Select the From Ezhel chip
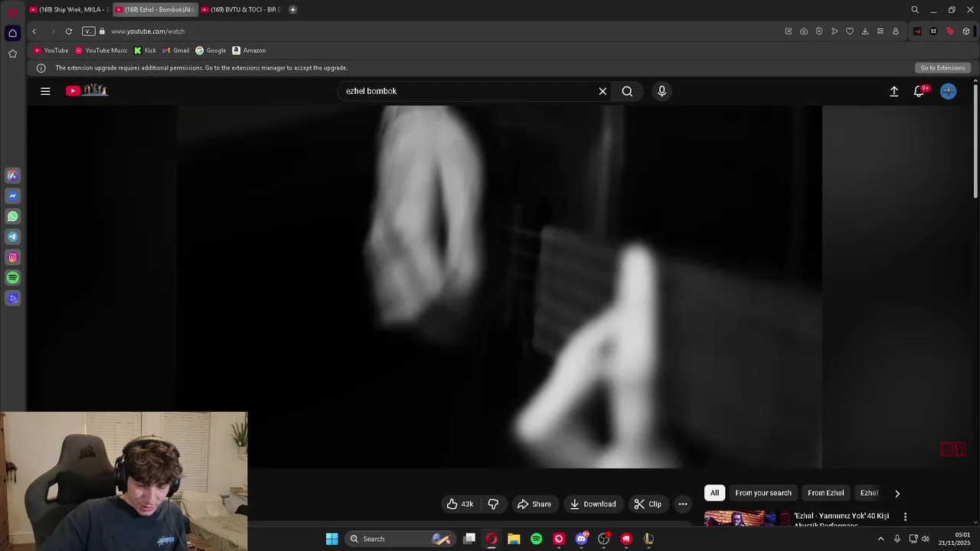This screenshot has width=980, height=551. pos(825,493)
